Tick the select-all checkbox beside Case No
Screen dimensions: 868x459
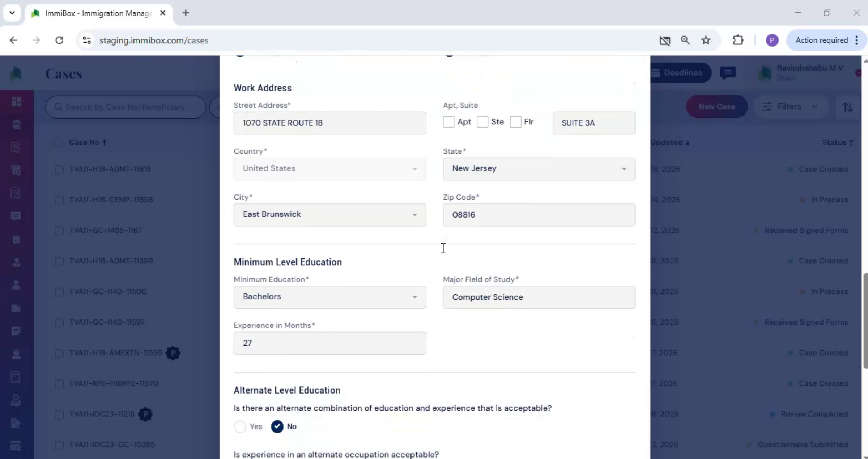[x=59, y=142]
